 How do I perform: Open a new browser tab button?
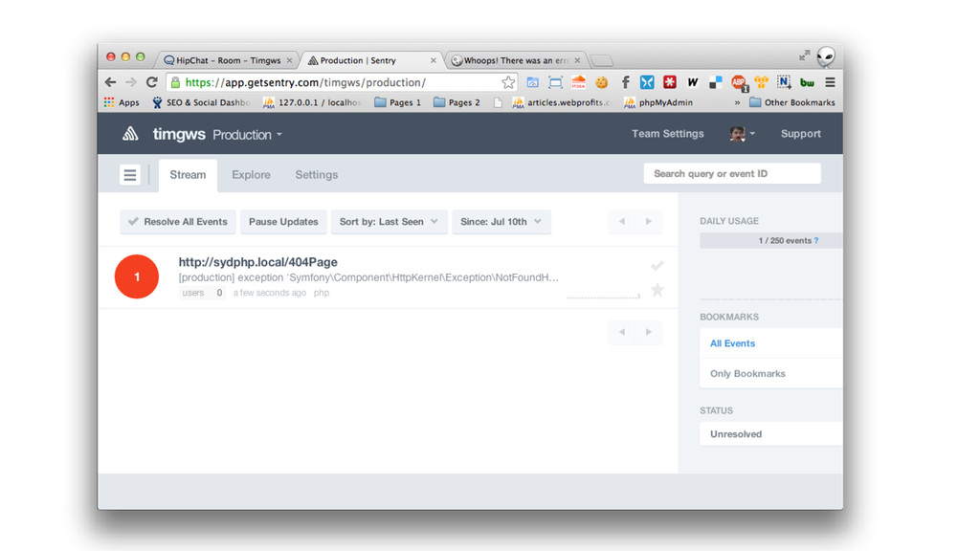pyautogui.click(x=601, y=60)
